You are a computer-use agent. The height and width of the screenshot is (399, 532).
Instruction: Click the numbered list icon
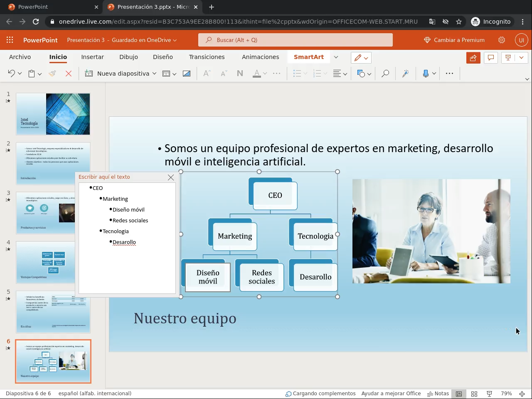tap(317, 74)
